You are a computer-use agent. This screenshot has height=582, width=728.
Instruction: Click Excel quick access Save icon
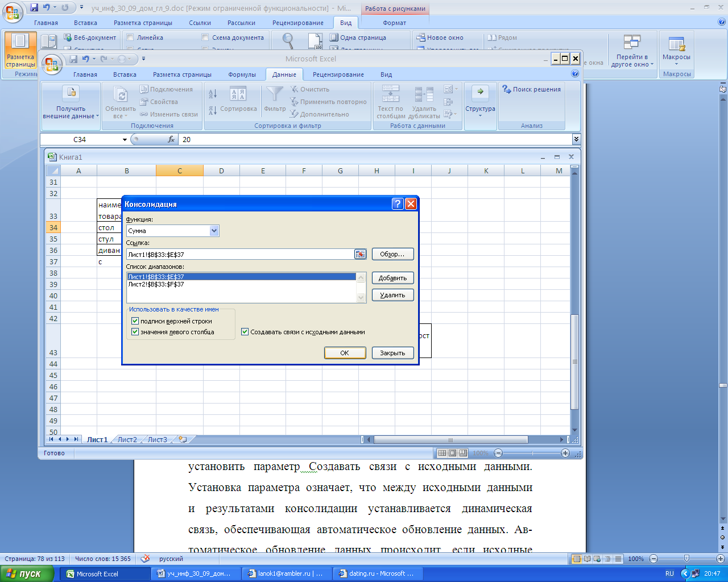(73, 59)
